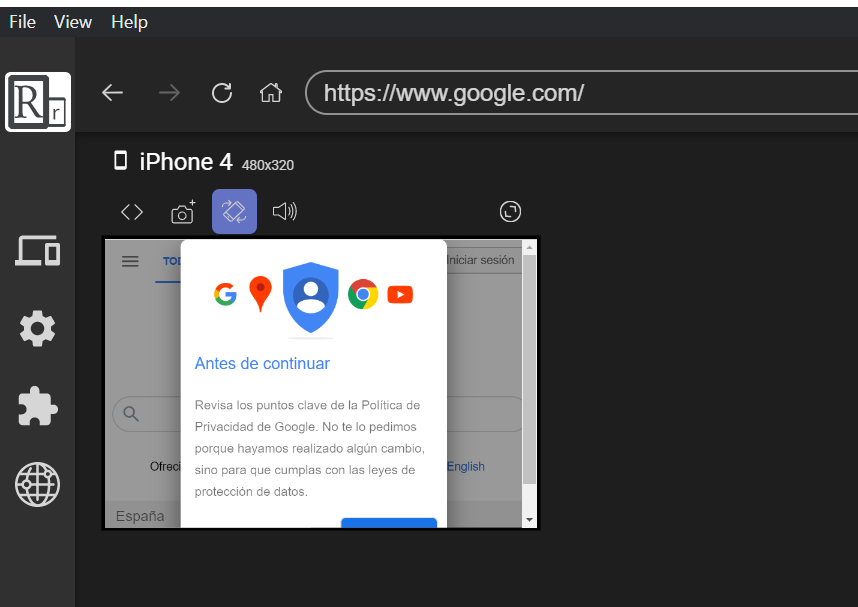858x607 pixels.
Task: Open device manager in sidebar
Action: (37, 251)
